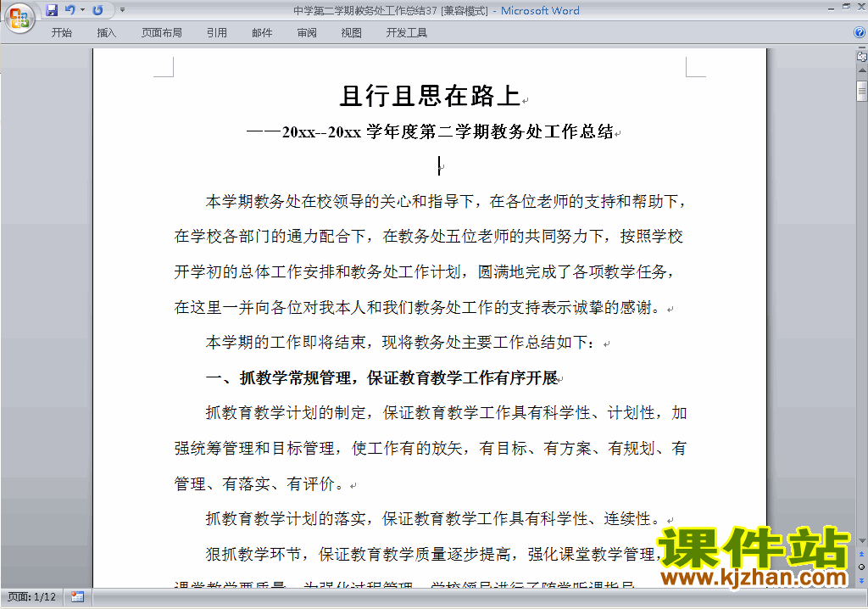Toggle the ruler above the scrollbar
The height and width of the screenshot is (609, 868).
click(x=861, y=56)
